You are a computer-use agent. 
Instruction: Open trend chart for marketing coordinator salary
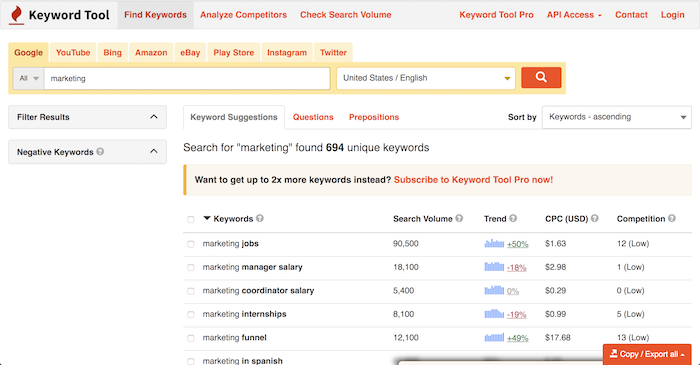tap(494, 290)
